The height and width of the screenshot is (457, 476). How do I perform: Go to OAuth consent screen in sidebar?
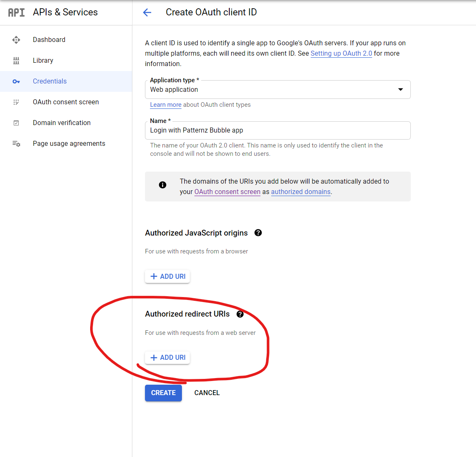tap(66, 102)
